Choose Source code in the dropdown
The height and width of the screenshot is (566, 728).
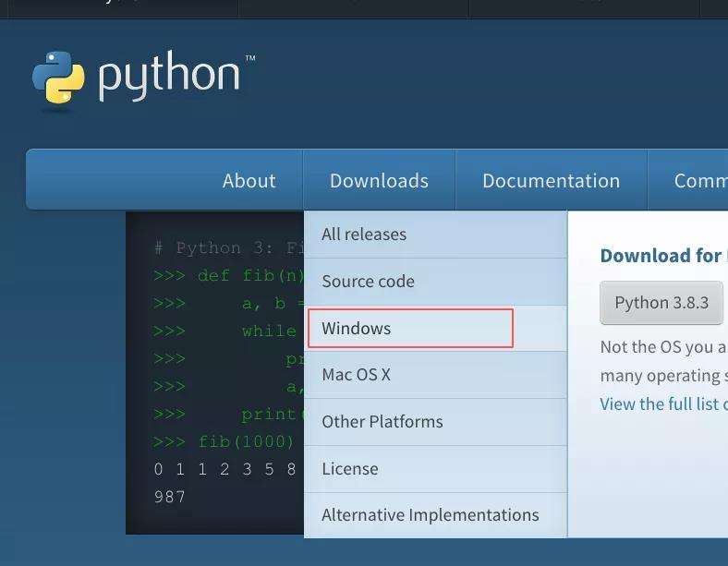368,282
